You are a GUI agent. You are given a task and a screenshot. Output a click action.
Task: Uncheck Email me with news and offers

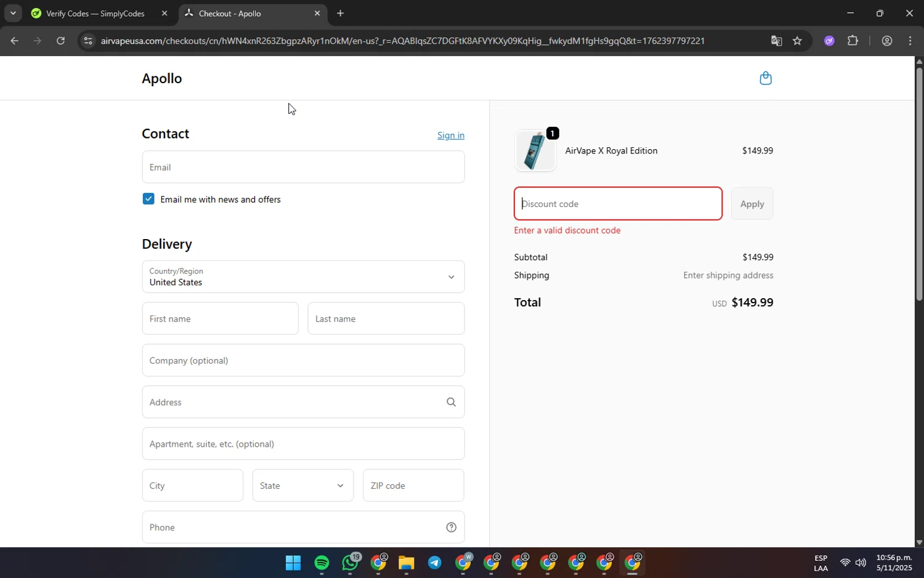[148, 199]
